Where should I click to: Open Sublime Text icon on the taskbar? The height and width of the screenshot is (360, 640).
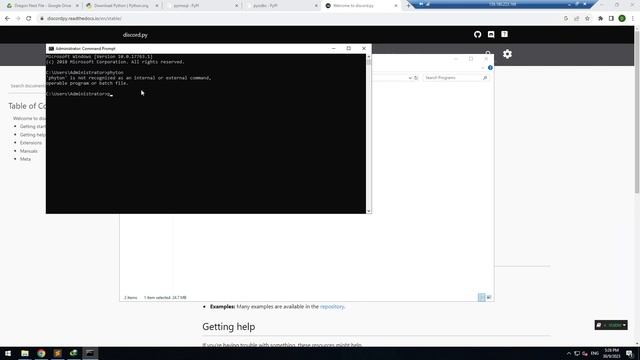coord(58,353)
